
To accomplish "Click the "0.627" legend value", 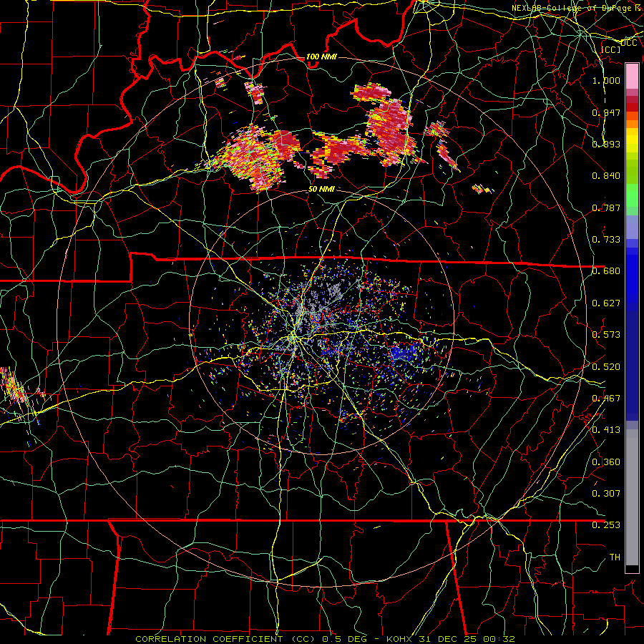I will [606, 303].
